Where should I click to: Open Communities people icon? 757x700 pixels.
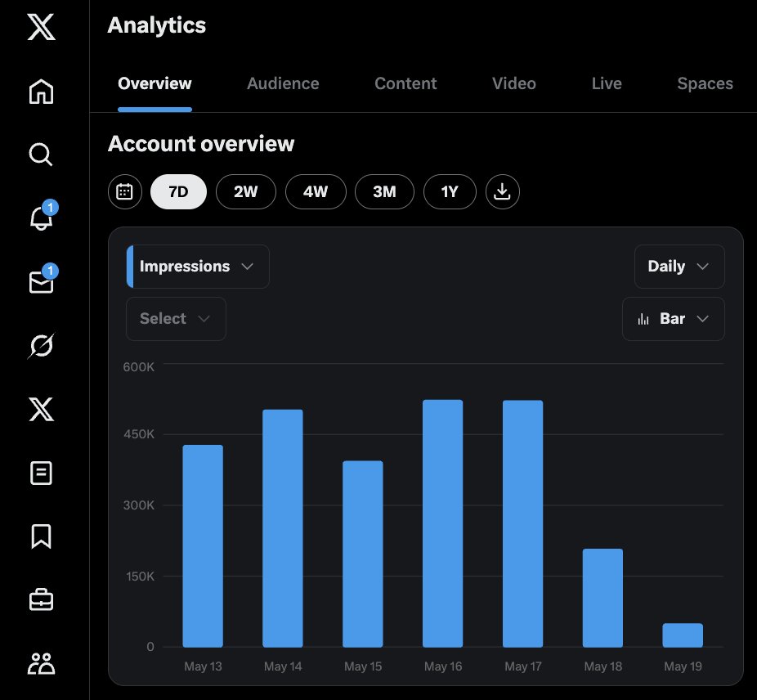click(x=41, y=663)
